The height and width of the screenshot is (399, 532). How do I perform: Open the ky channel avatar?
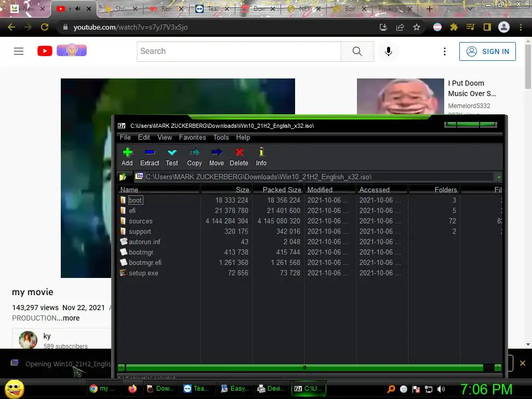click(x=28, y=340)
